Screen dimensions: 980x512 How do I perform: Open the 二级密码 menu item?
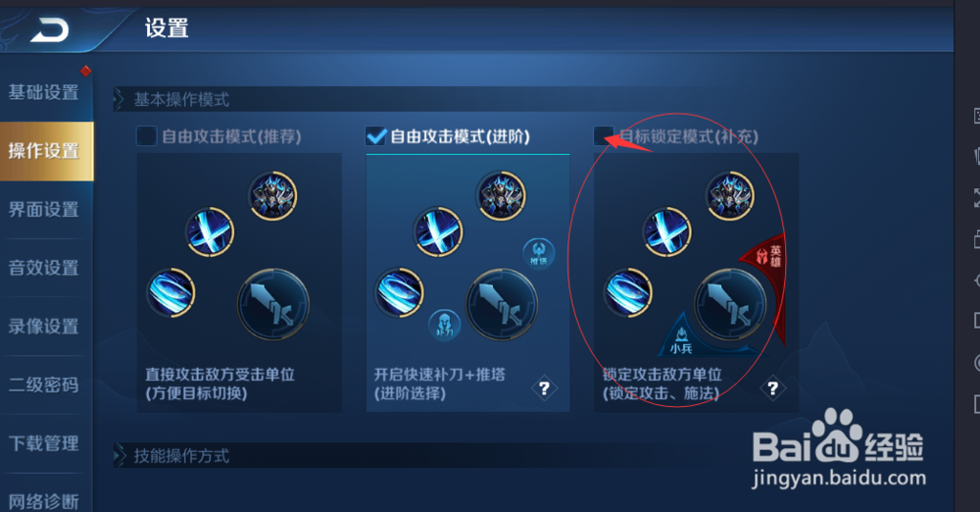coord(46,384)
